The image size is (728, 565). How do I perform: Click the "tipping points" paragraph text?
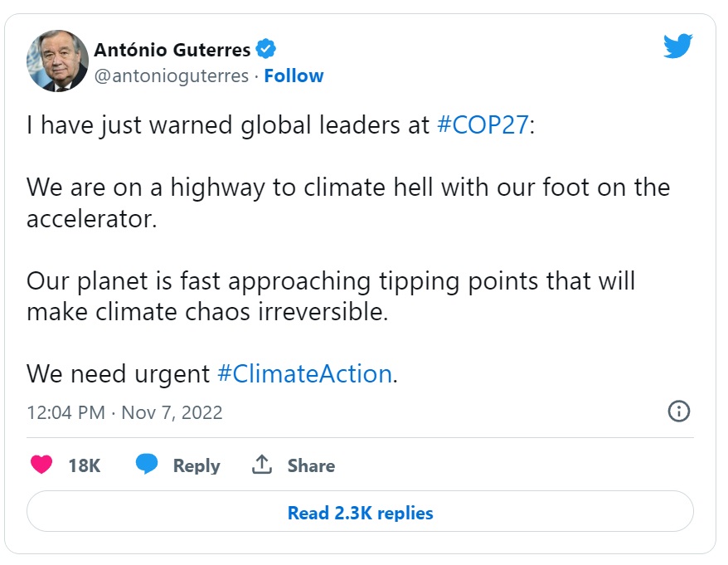(x=330, y=281)
